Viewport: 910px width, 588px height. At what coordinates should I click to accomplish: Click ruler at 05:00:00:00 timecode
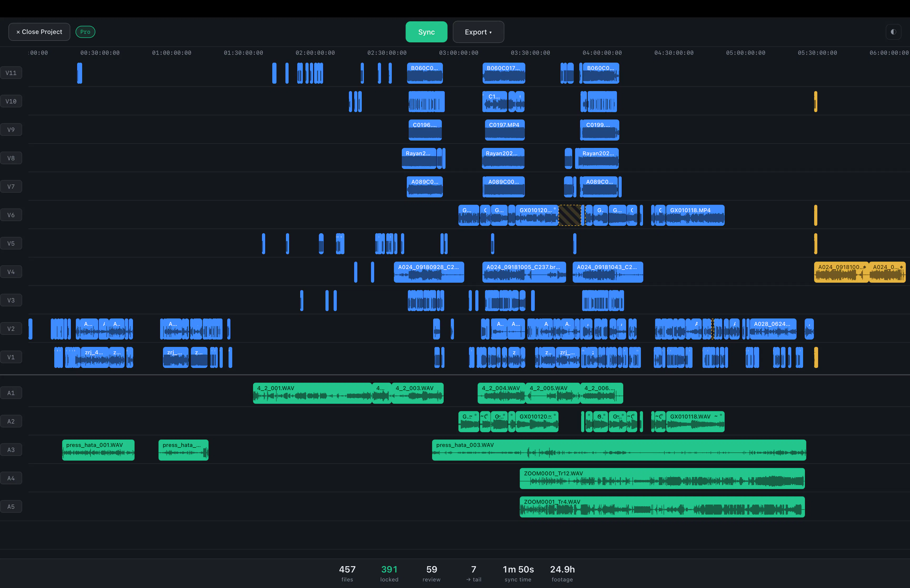(x=745, y=53)
